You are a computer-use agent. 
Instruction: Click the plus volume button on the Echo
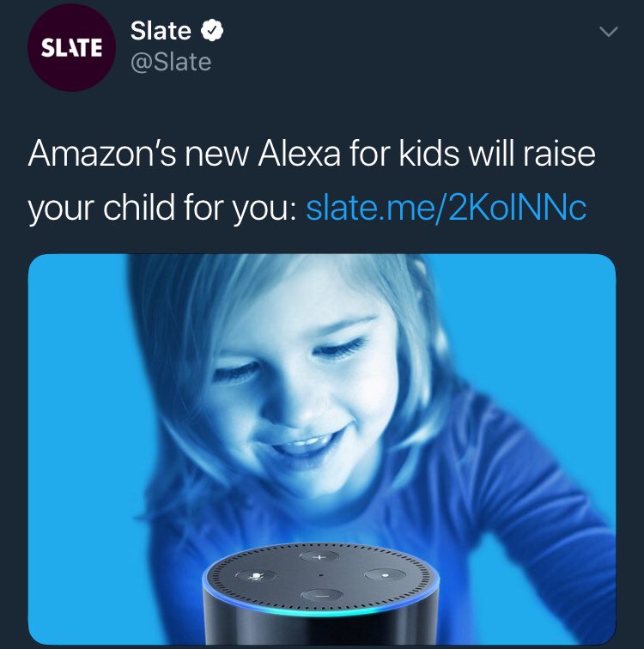tap(319, 557)
